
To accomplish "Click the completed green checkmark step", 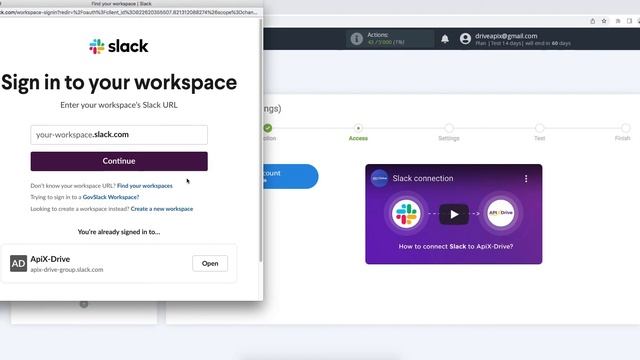I will (268, 128).
